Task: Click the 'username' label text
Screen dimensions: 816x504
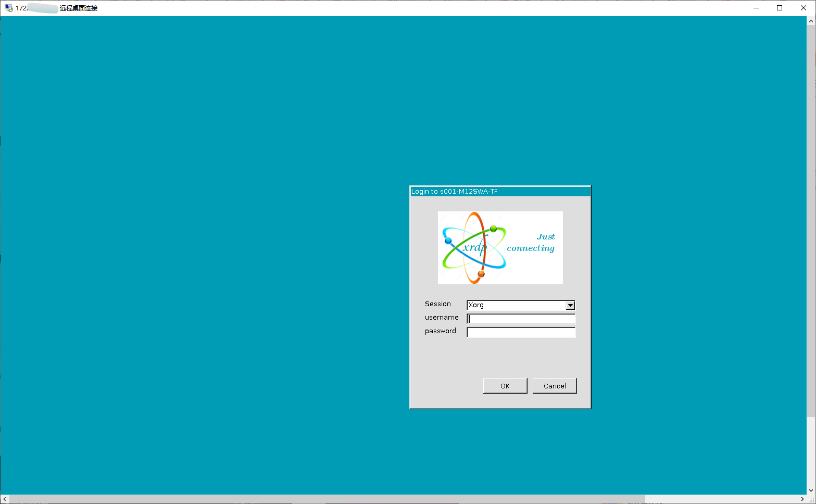Action: pyautogui.click(x=442, y=318)
